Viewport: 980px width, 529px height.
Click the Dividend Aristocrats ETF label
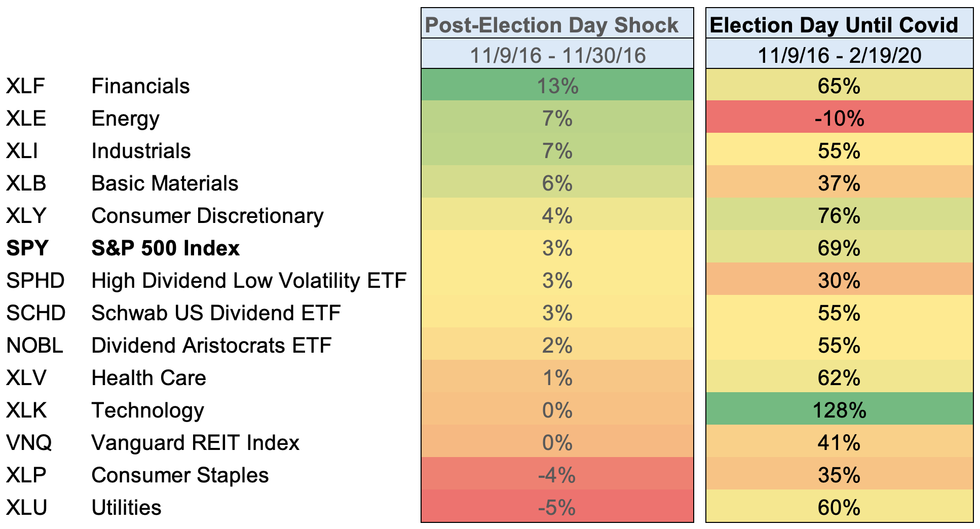[211, 346]
